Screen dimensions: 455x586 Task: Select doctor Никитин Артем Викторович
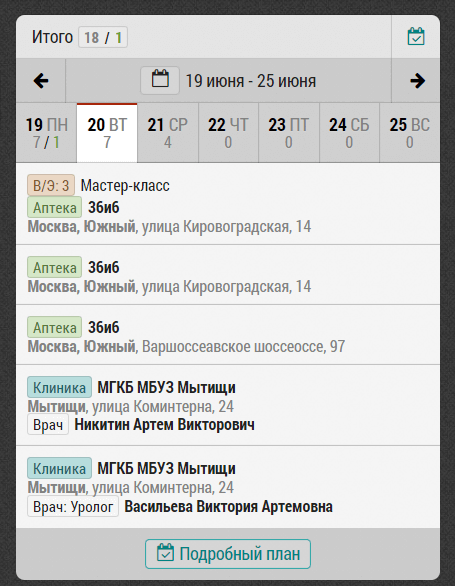165,425
